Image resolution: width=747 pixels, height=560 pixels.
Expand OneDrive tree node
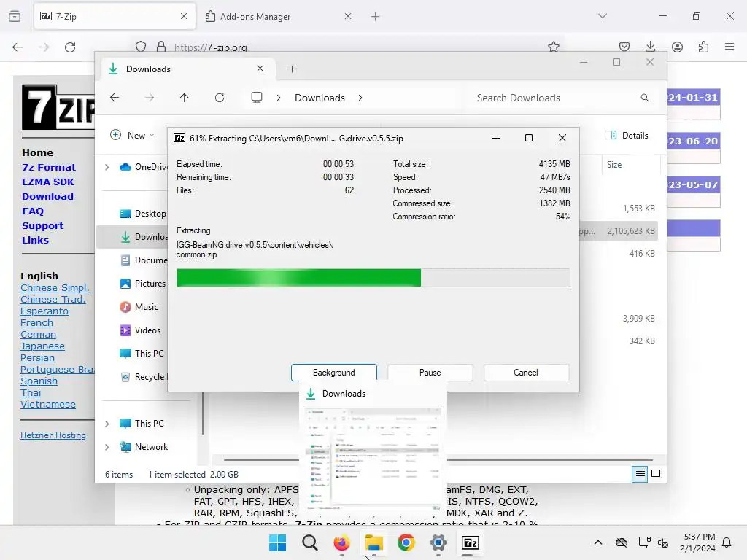(x=107, y=167)
